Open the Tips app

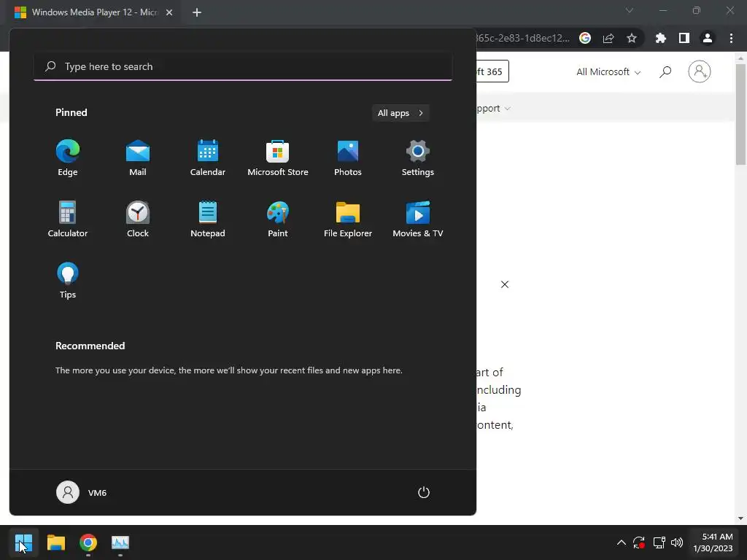tap(68, 280)
